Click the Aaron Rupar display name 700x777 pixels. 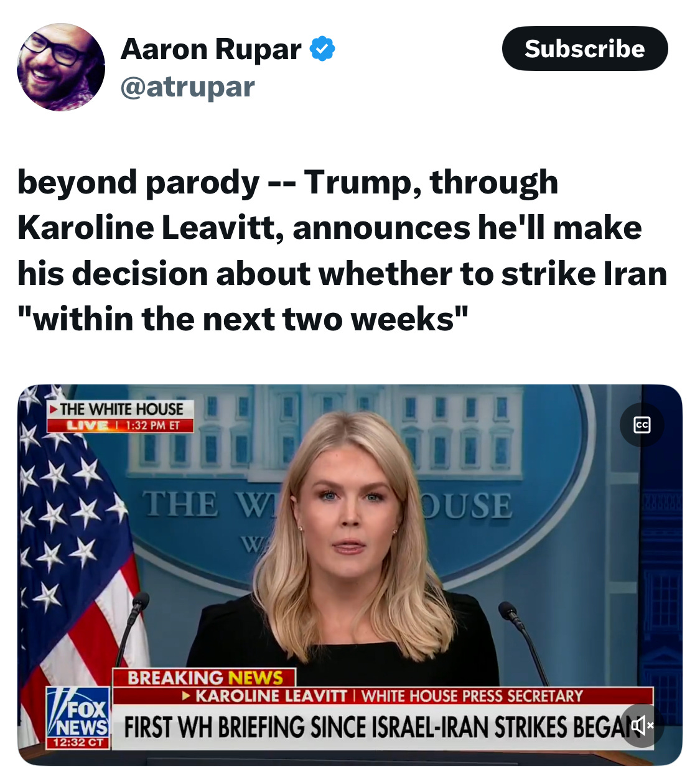pos(211,49)
